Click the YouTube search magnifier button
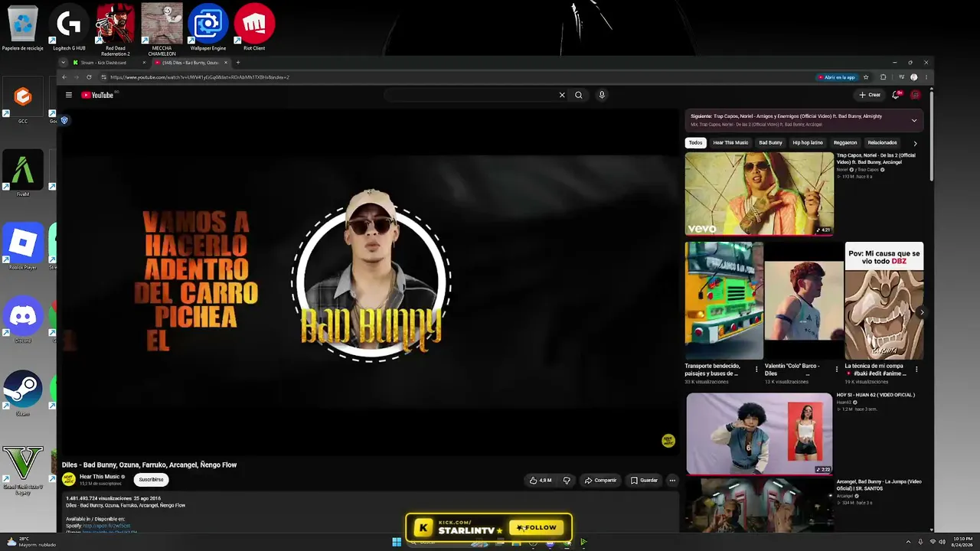 coord(579,95)
